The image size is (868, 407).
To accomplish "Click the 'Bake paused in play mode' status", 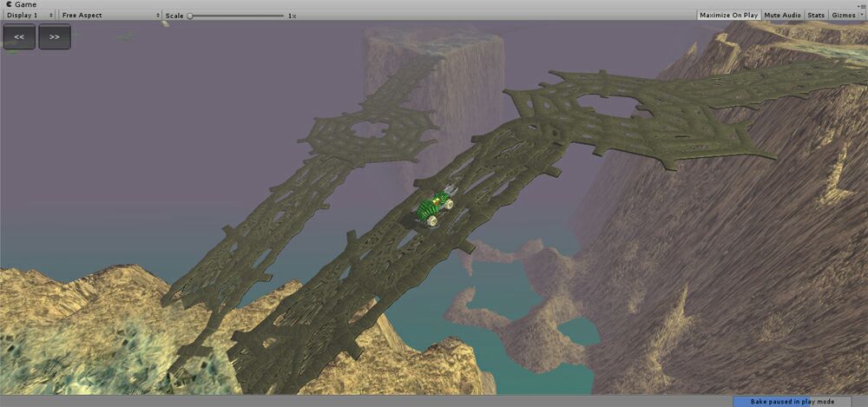I will (x=792, y=402).
